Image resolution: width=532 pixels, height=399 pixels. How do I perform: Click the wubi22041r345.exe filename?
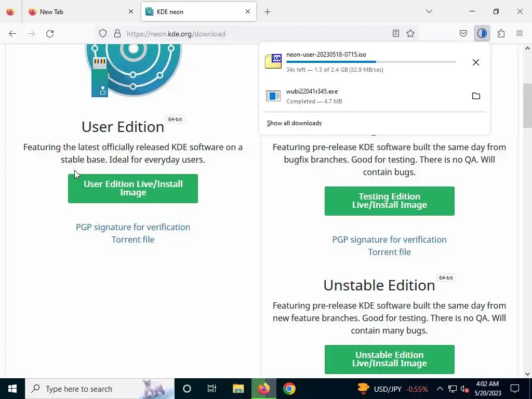pos(312,91)
